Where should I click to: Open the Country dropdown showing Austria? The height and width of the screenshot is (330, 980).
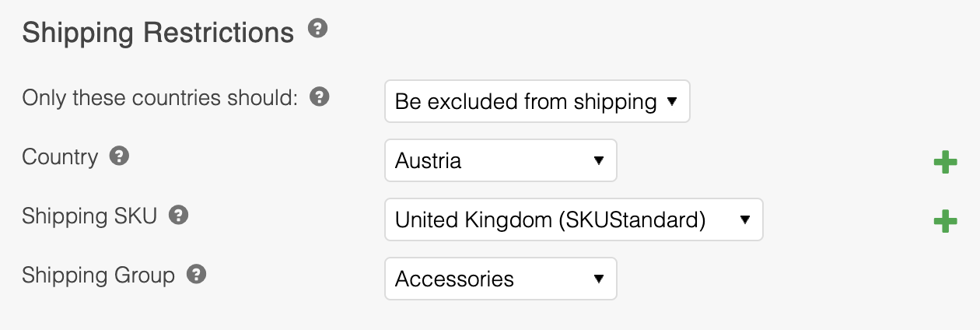coord(500,160)
